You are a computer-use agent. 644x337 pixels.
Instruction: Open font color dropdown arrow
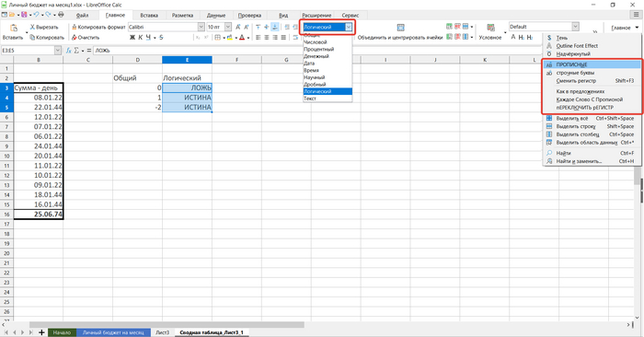pyautogui.click(x=248, y=38)
